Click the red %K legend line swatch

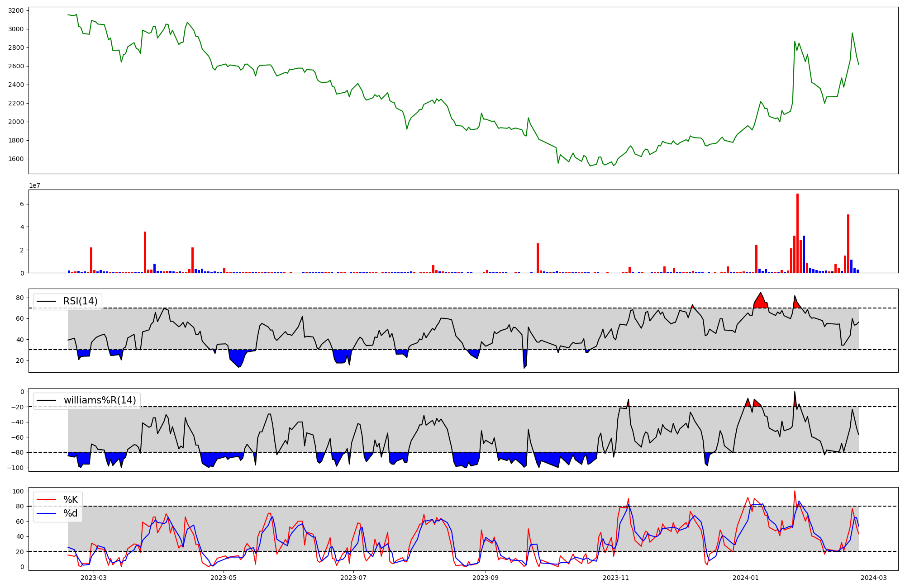click(47, 500)
